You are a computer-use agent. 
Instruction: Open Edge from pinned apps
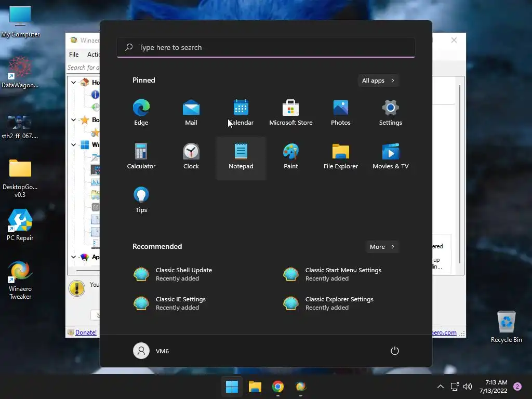[x=141, y=113]
